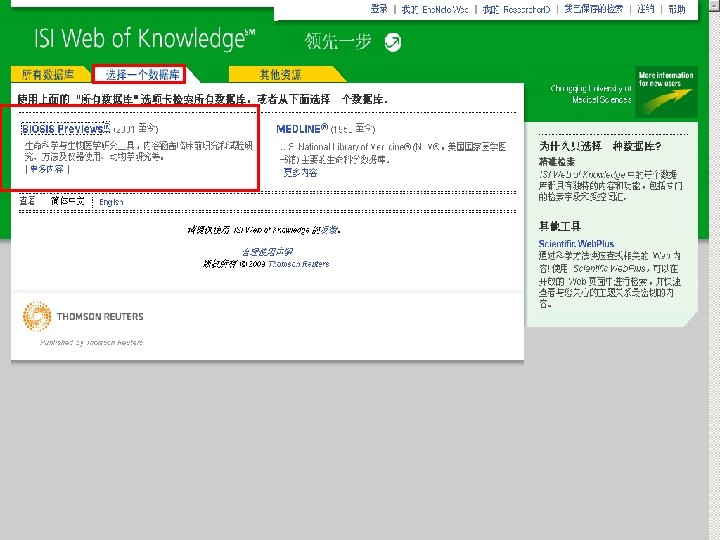
Task: Click the 登录 link in top bar
Action: point(379,9)
